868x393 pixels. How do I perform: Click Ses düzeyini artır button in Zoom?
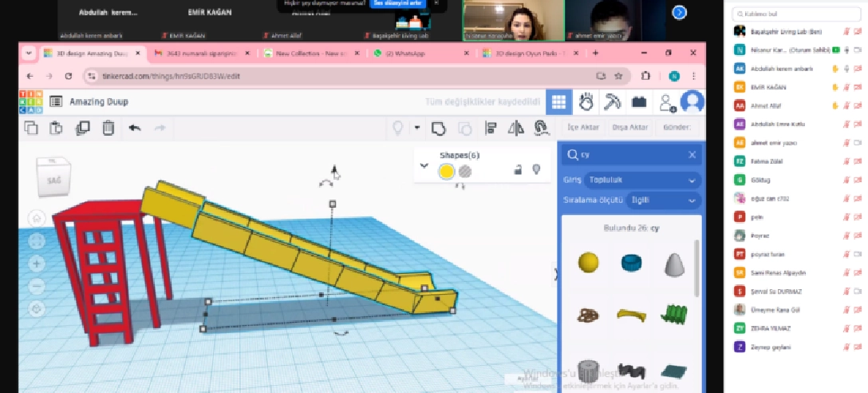tap(397, 2)
